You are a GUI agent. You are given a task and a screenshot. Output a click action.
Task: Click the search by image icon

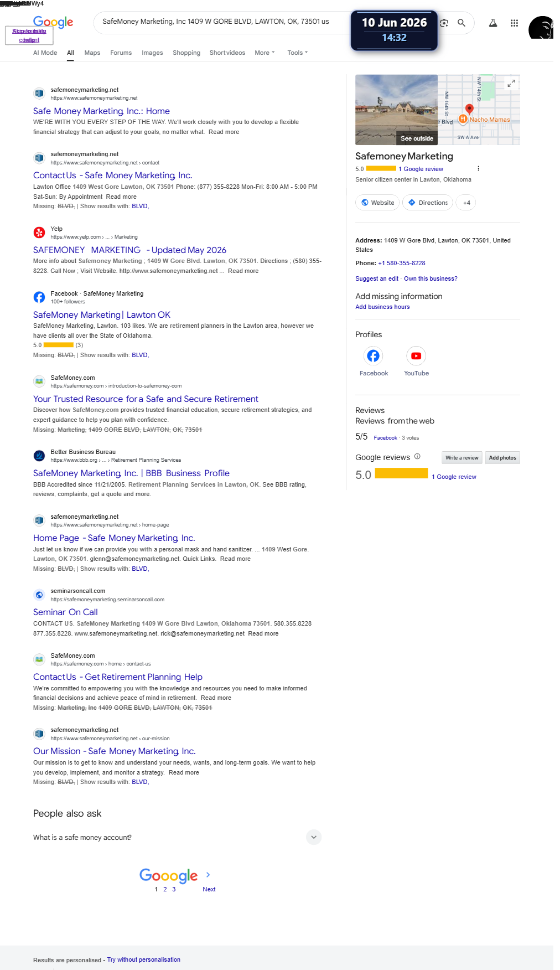(444, 23)
